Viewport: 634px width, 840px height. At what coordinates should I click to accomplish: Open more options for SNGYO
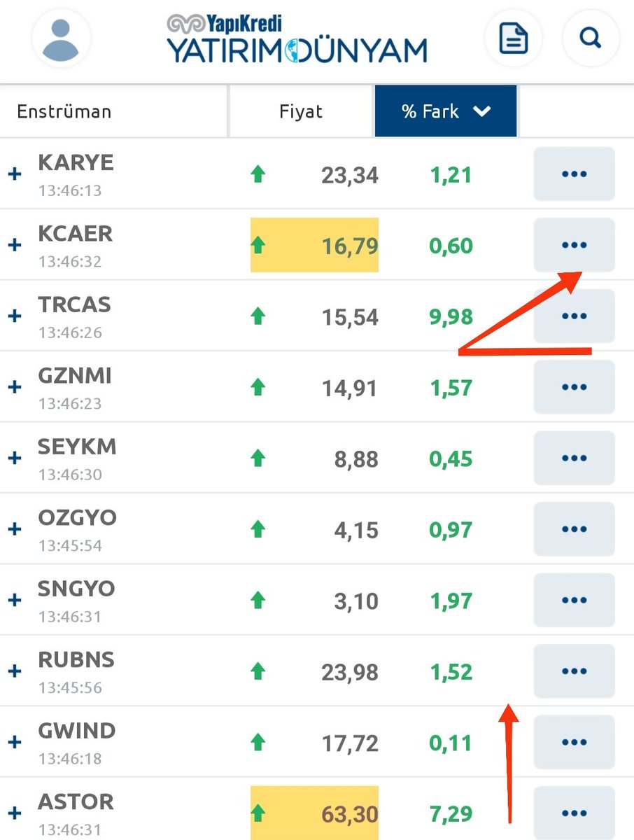tap(574, 601)
